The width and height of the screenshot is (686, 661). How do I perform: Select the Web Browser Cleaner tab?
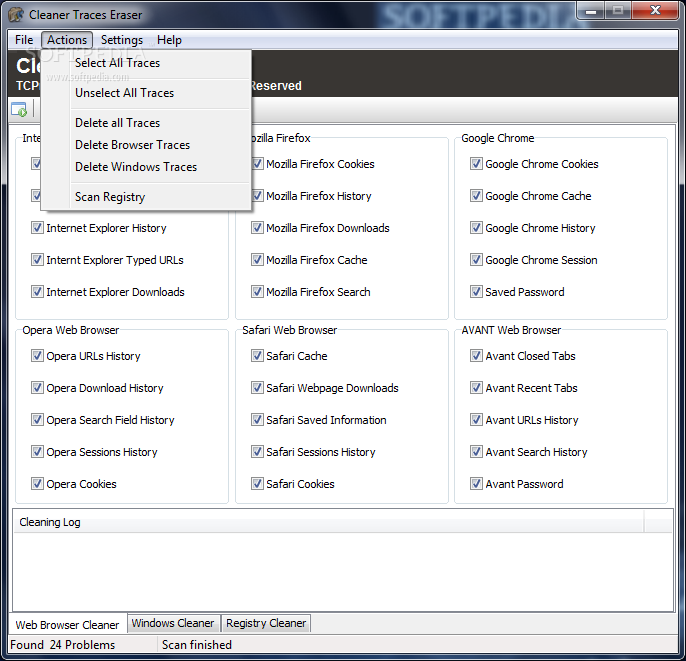67,624
